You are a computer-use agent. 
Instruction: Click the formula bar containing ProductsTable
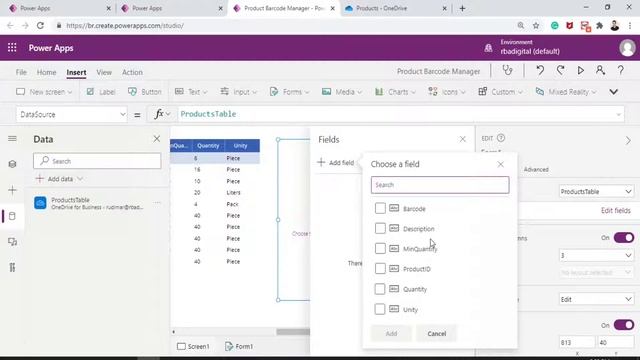398,114
